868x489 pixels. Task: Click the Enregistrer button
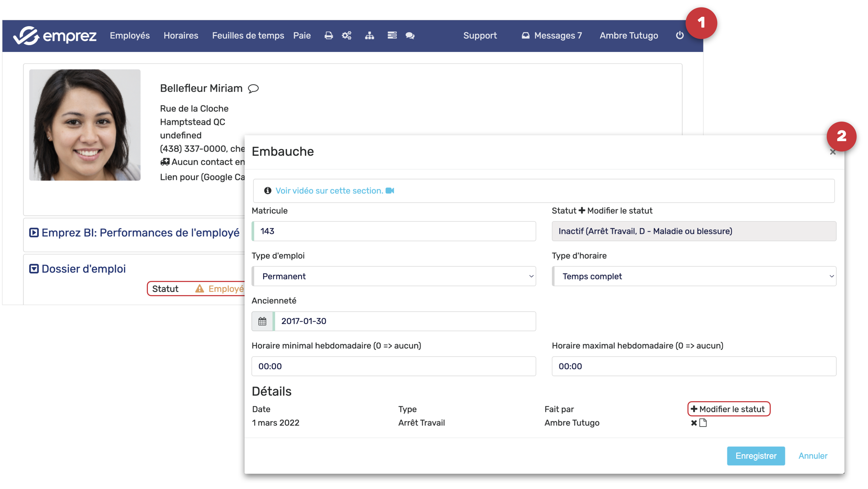tap(755, 456)
